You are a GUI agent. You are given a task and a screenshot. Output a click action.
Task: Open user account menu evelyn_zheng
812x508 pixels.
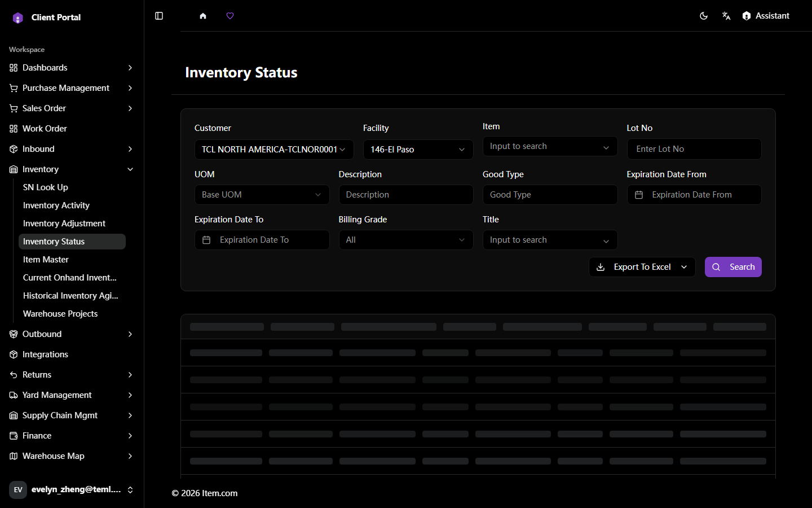pyautogui.click(x=72, y=489)
